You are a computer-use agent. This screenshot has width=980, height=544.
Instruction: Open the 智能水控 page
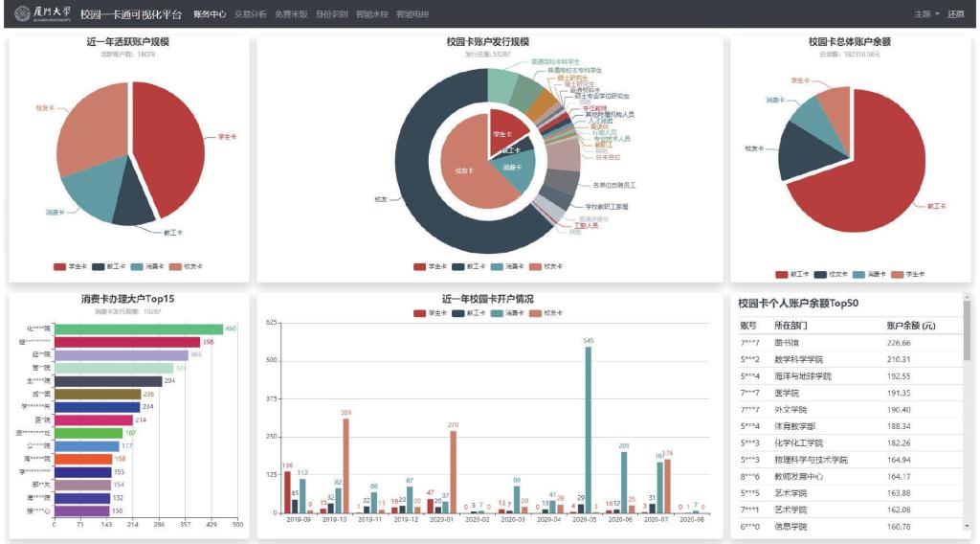click(x=372, y=14)
